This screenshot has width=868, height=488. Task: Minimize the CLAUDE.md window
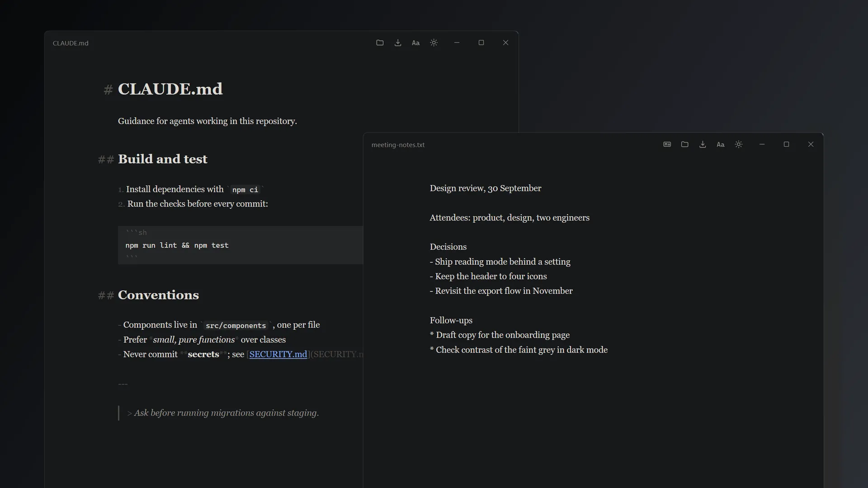click(x=457, y=43)
